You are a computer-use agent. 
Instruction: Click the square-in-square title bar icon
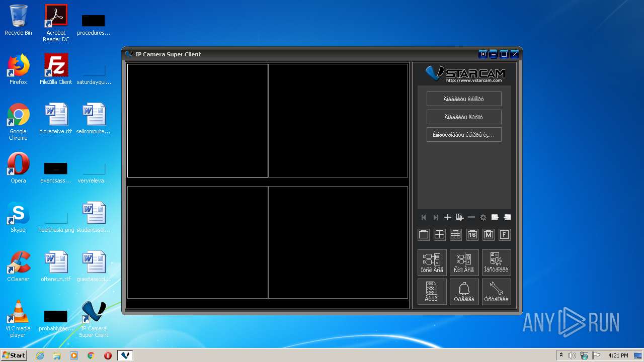tap(483, 54)
